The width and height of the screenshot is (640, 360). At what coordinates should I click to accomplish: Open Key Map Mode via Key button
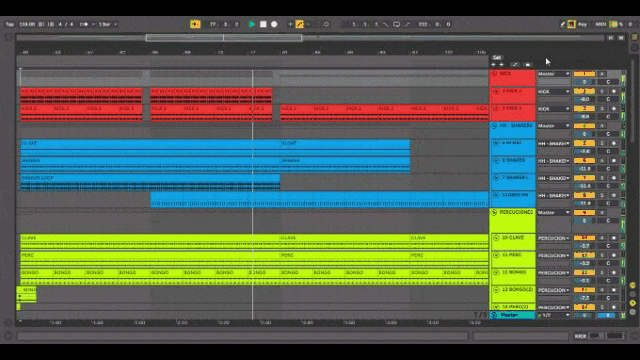tap(582, 24)
